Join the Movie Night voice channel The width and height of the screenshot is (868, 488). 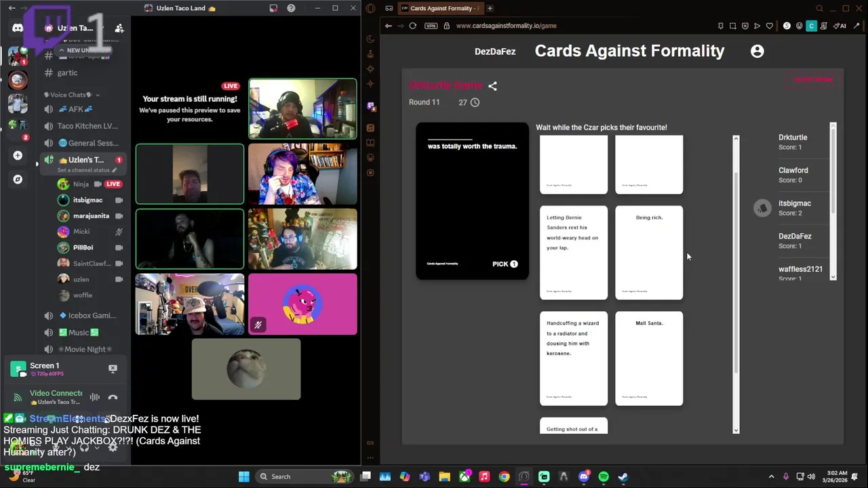point(84,349)
